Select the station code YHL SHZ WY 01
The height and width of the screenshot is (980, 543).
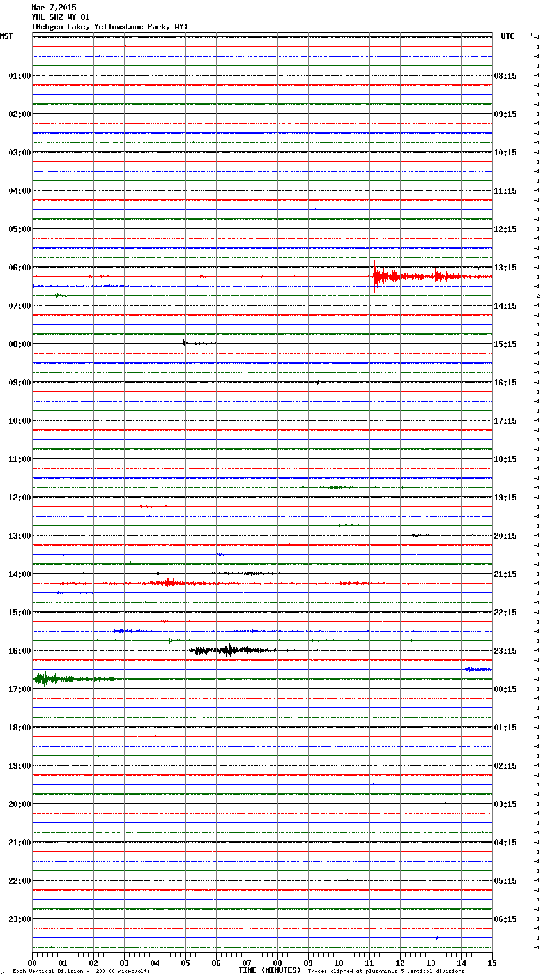[x=61, y=17]
